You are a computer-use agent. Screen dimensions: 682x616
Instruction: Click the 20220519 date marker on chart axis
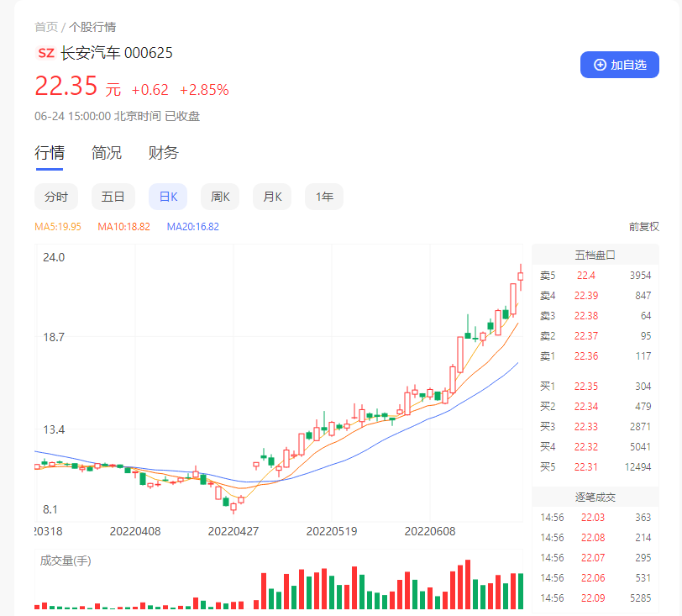click(331, 532)
